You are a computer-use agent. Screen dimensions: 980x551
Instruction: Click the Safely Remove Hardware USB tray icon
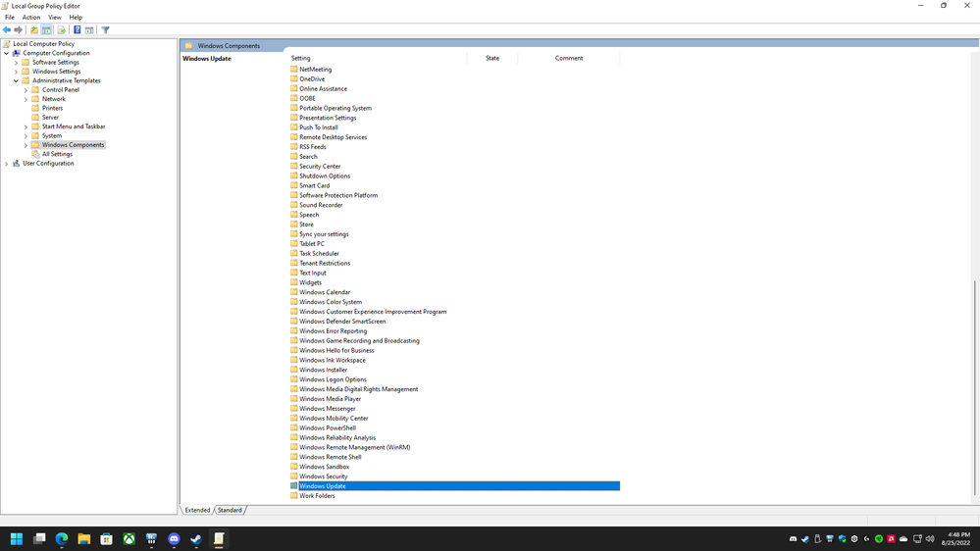(x=817, y=538)
